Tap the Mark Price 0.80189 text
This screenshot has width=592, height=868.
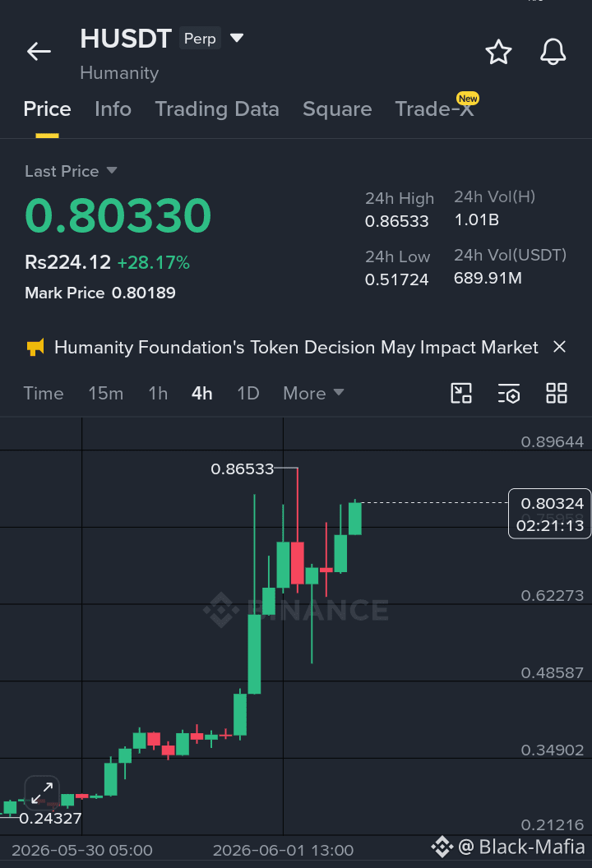pos(100,293)
